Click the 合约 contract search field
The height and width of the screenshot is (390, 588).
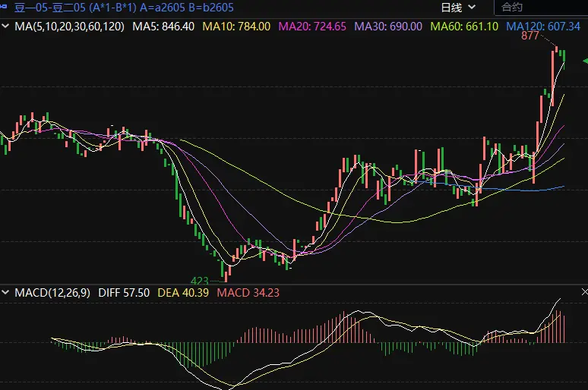pyautogui.click(x=541, y=8)
